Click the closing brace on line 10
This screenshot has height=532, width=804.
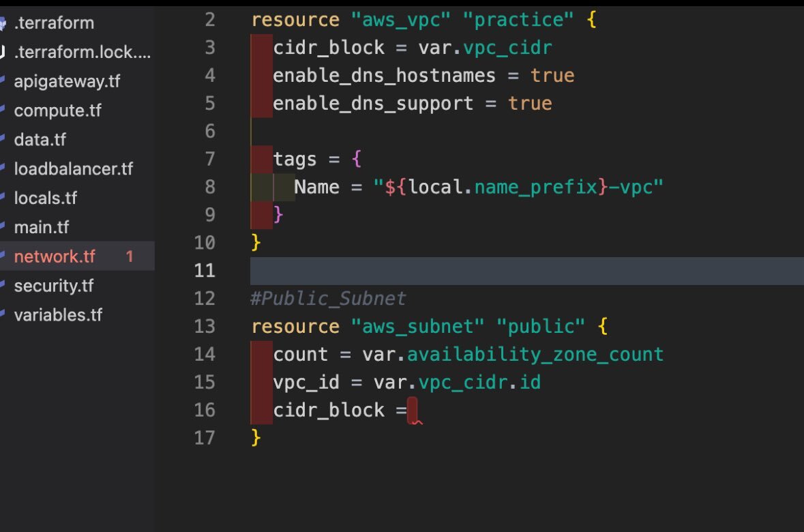[256, 243]
